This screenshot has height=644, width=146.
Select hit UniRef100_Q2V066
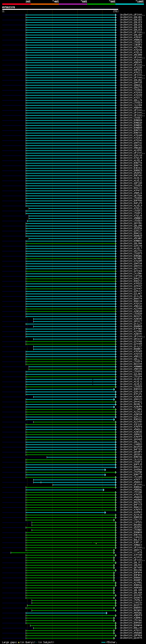click(131, 342)
